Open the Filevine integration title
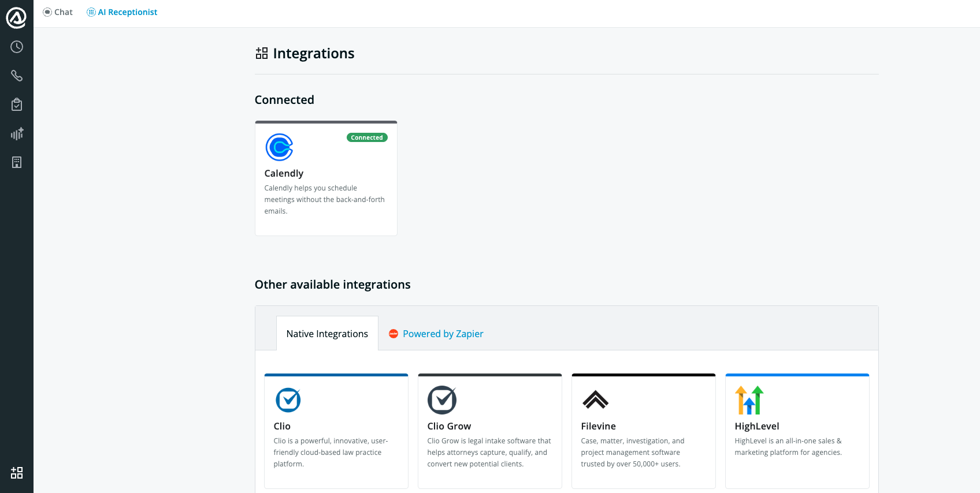Viewport: 980px width, 493px height. 598,426
